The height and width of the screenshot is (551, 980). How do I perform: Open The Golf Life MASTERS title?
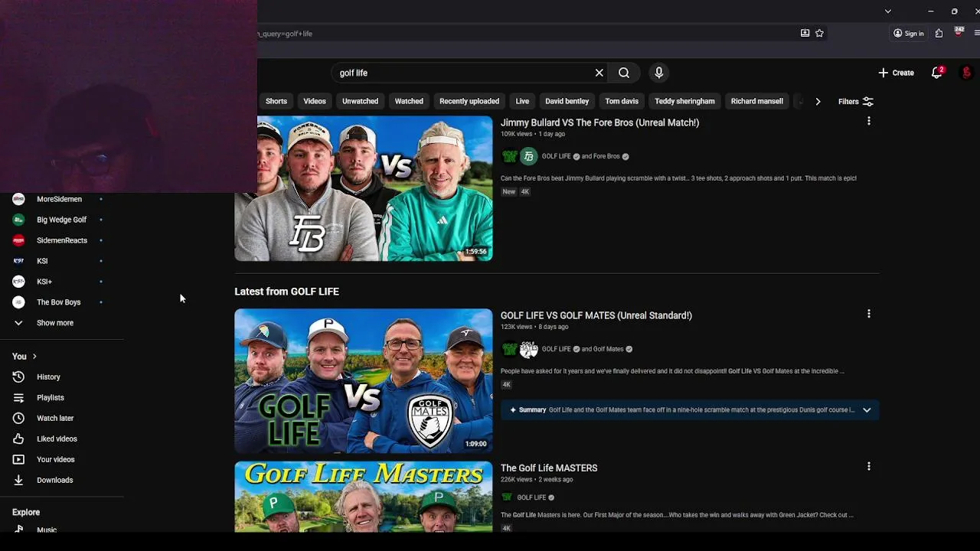pyautogui.click(x=549, y=468)
